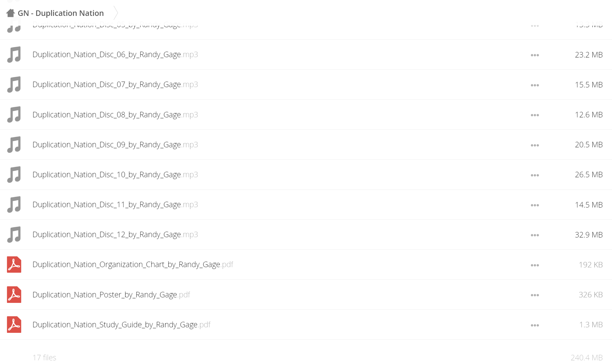
Task: Click the PDF icon for Organization Chart
Action: pos(14,264)
